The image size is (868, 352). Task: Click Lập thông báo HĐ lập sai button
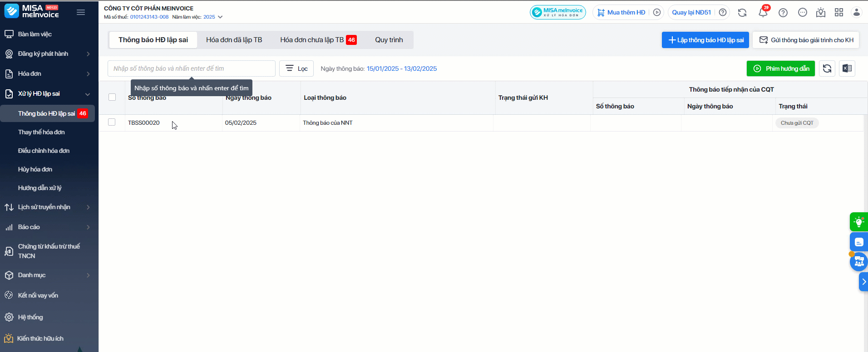point(705,40)
